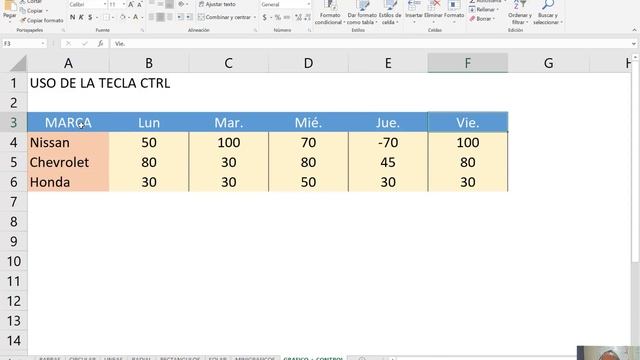This screenshot has height=360, width=640.
Task: Select column G header
Action: (549, 63)
